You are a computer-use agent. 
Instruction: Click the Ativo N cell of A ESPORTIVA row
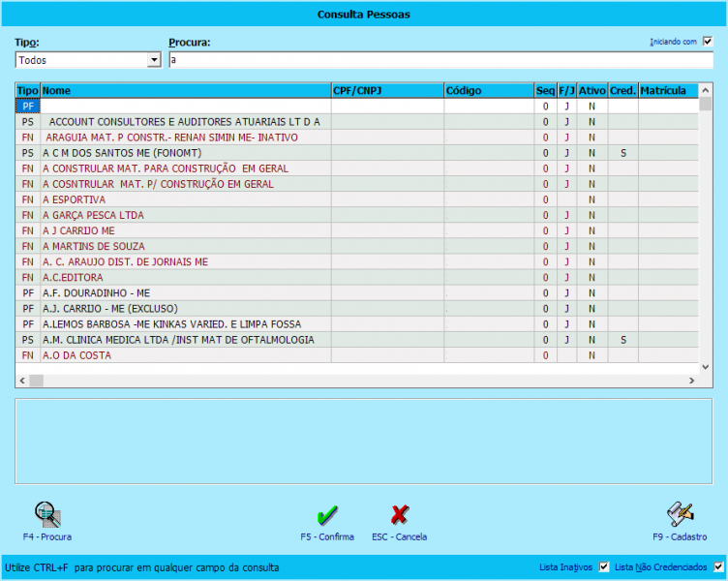pos(591,199)
